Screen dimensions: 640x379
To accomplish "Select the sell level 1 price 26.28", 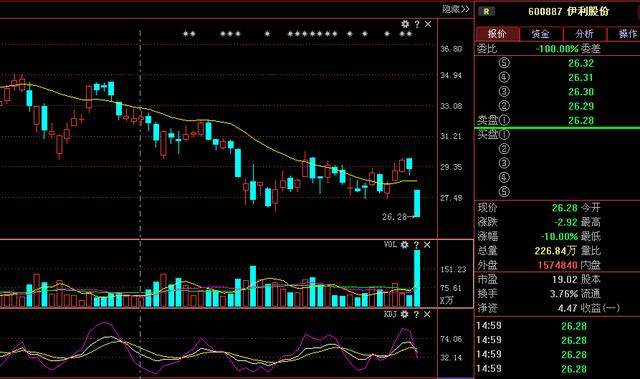I will coord(581,120).
